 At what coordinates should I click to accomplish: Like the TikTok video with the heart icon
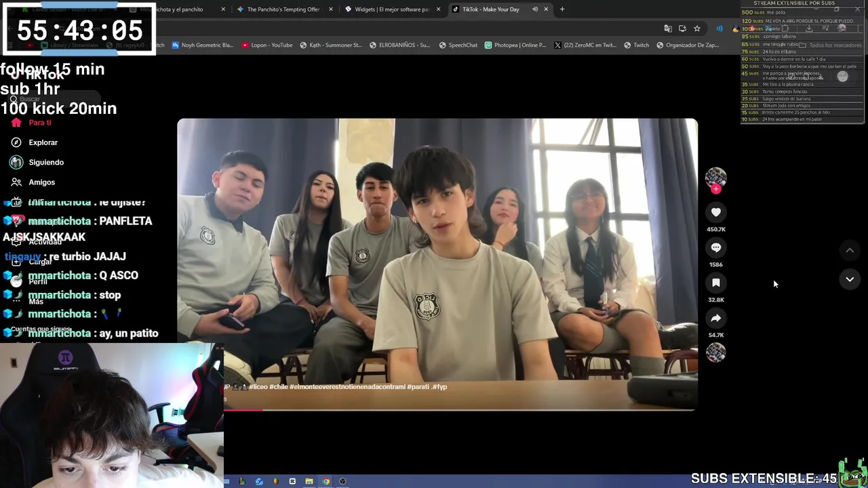[715, 213]
